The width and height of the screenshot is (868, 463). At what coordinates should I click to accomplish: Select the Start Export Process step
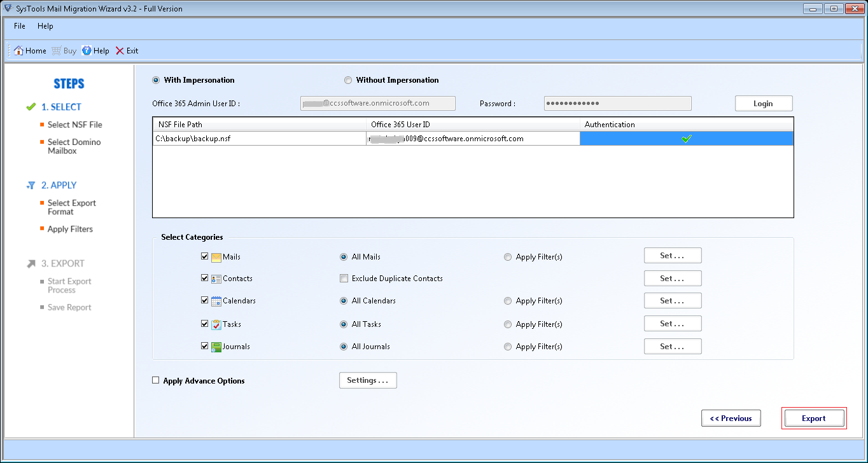click(x=69, y=286)
